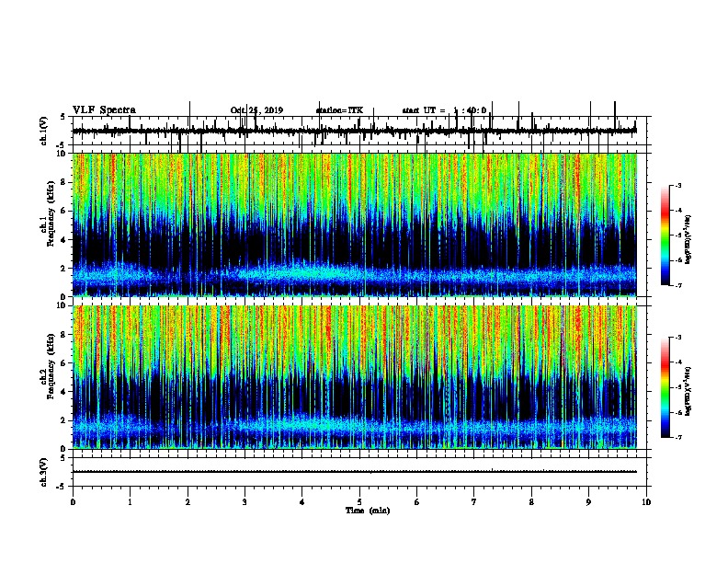This screenshot has width=728, height=563.
Task: Click inside the ch.1 spectrogram panel
Action: (355, 224)
